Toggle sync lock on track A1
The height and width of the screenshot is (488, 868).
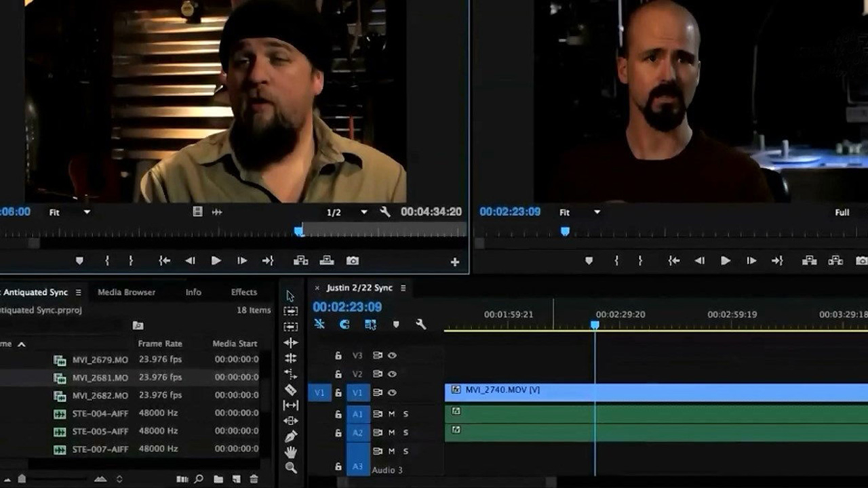pos(378,413)
